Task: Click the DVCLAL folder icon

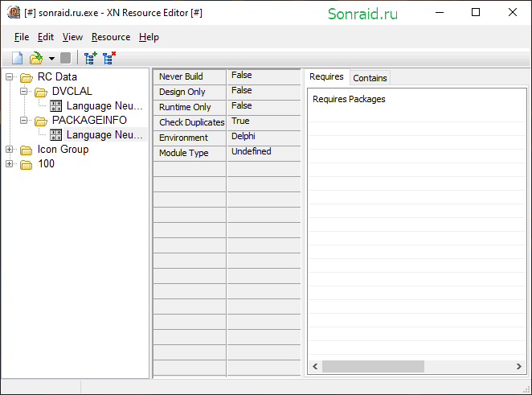Action: (x=41, y=92)
